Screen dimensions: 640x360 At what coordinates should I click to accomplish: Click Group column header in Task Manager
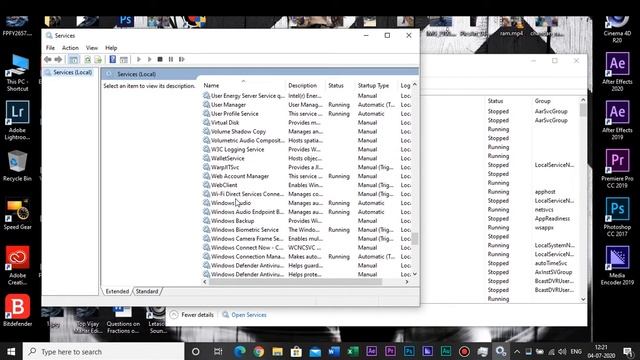542,101
